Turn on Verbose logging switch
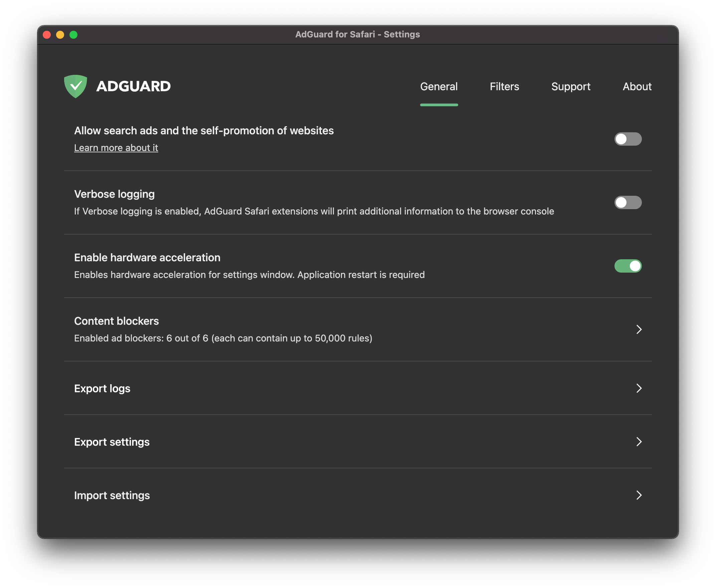The height and width of the screenshot is (588, 716). [x=628, y=202]
